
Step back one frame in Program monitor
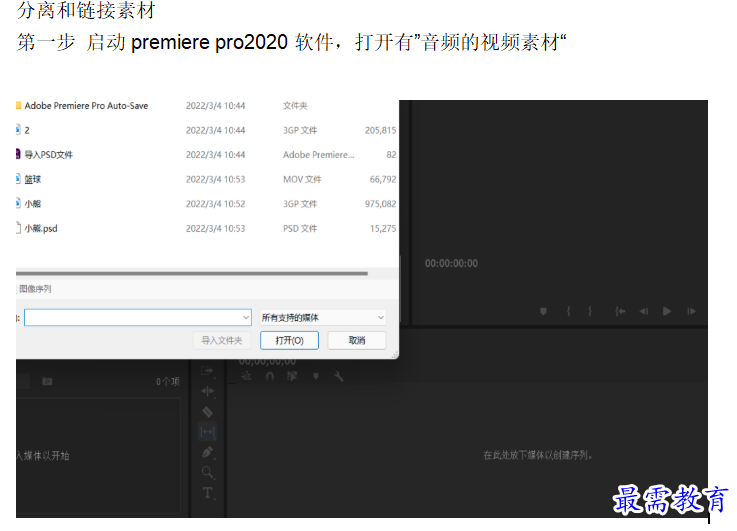(x=643, y=311)
